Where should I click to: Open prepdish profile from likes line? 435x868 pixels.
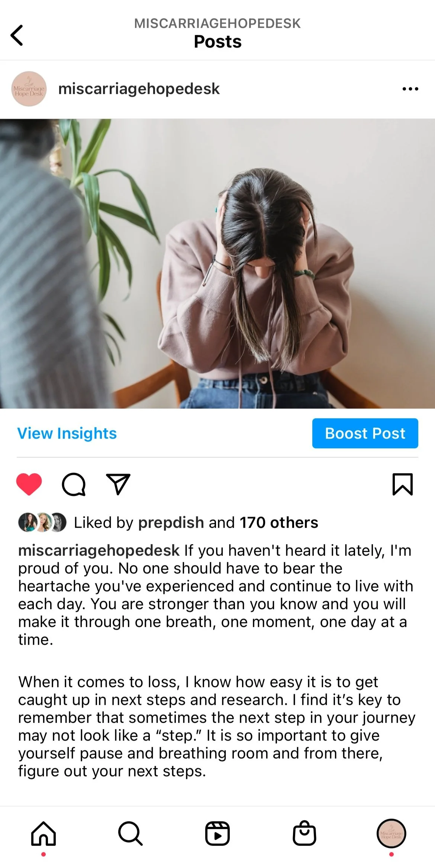tap(171, 523)
